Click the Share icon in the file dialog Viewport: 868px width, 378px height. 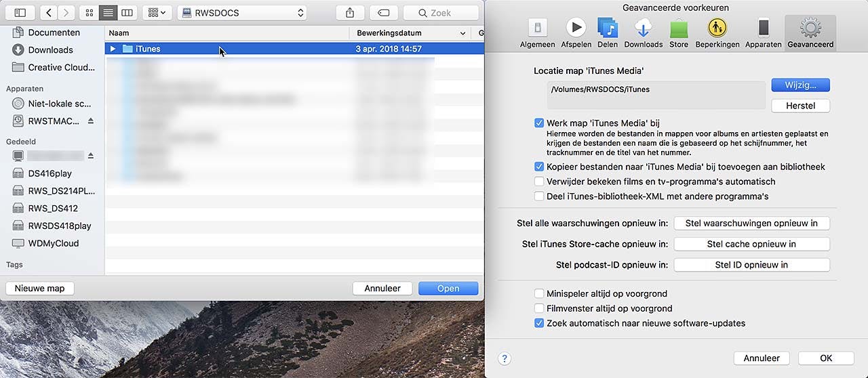click(350, 12)
